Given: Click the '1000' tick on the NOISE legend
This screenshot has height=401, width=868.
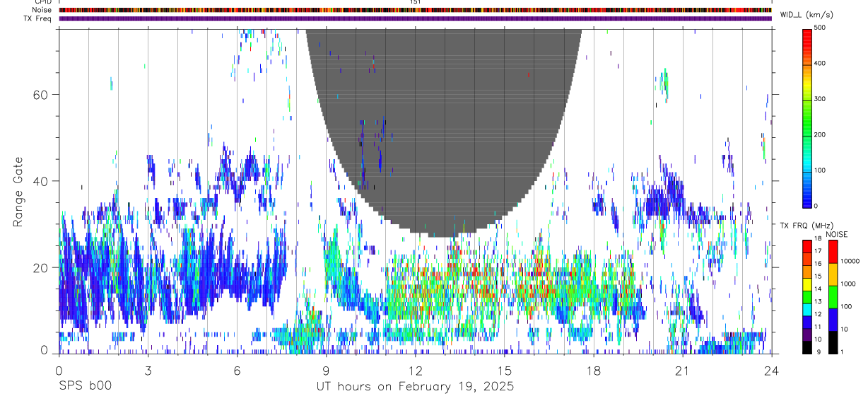Looking at the screenshot, I should click(x=848, y=284).
